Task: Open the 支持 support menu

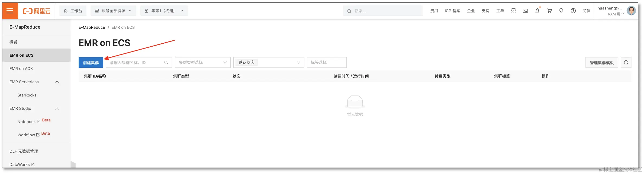Action: [485, 11]
